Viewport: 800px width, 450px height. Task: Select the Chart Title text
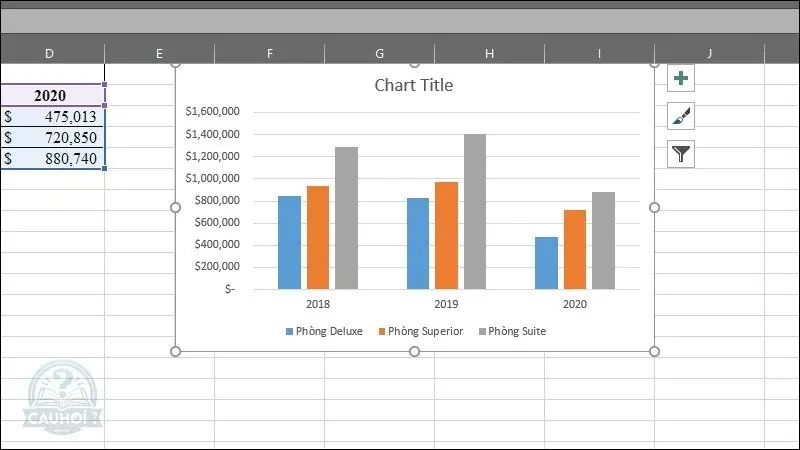click(x=414, y=85)
